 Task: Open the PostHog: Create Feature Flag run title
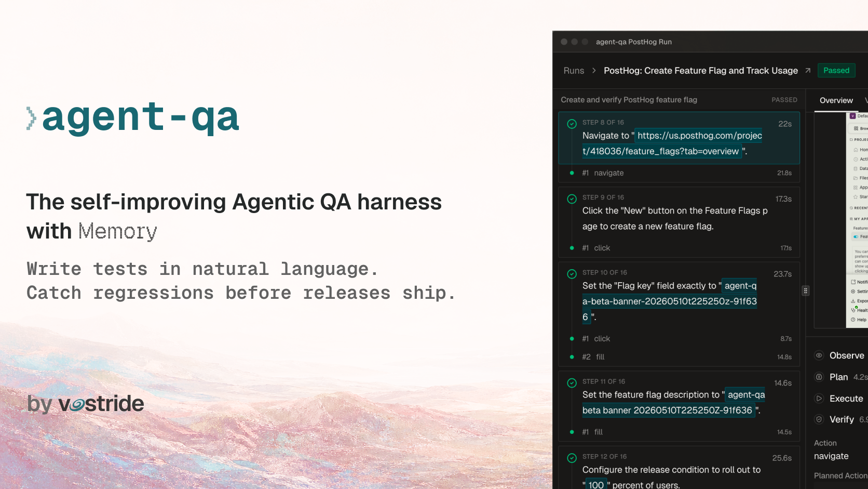(x=701, y=71)
